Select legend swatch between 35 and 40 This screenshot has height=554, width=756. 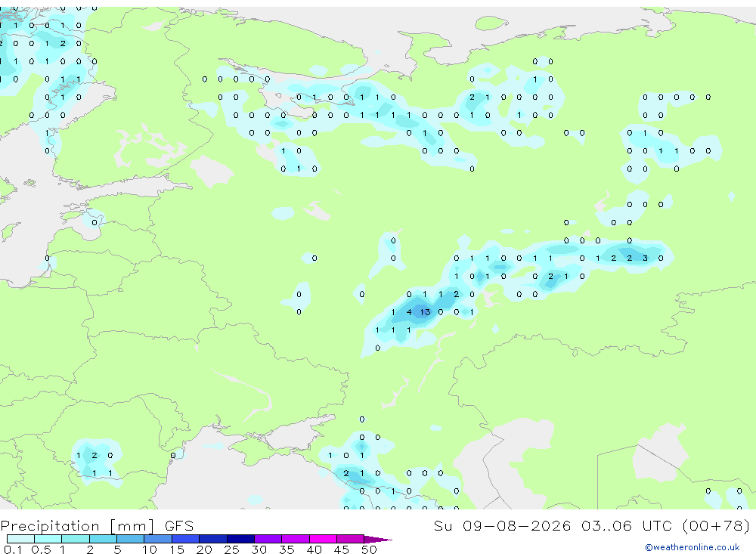[x=296, y=539]
